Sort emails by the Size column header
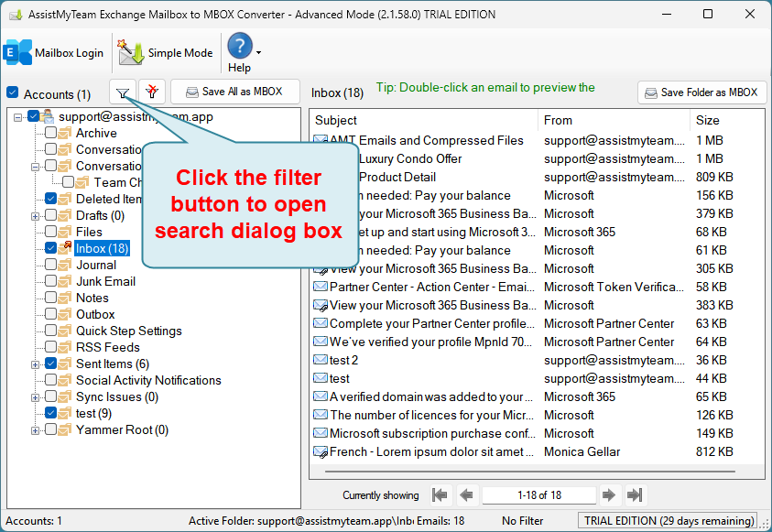This screenshot has height=532, width=772. coord(724,120)
